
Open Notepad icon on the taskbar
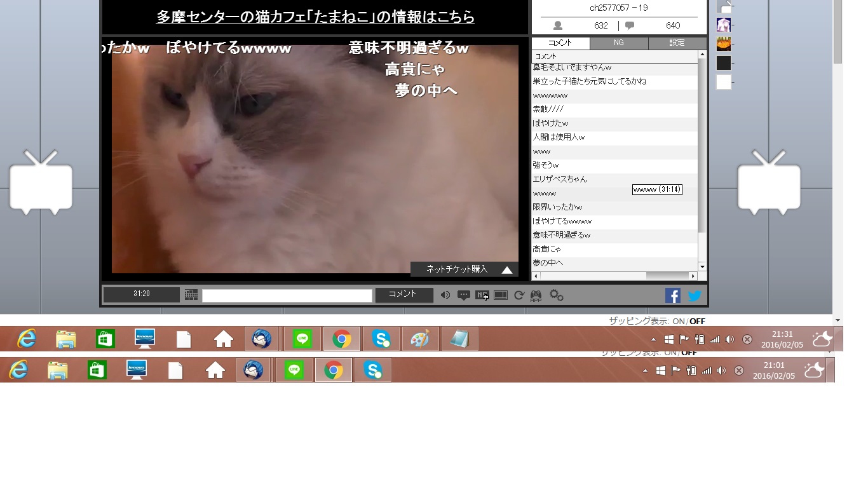click(459, 339)
